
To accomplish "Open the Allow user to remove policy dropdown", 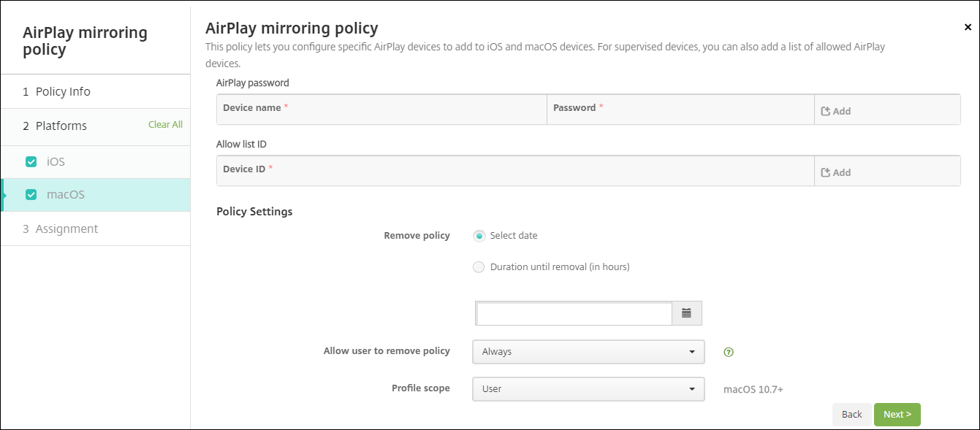I will click(588, 352).
